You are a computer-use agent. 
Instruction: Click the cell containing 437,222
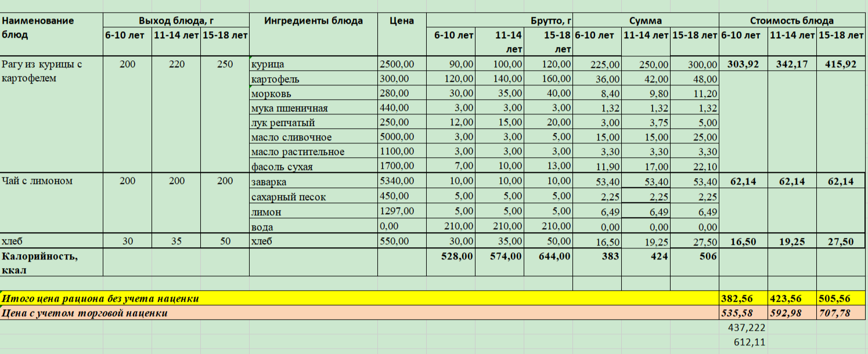[x=743, y=328]
